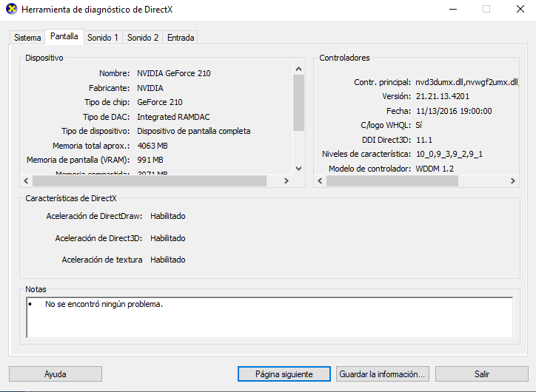
Task: Go to the Entrada tab
Action: [181, 38]
